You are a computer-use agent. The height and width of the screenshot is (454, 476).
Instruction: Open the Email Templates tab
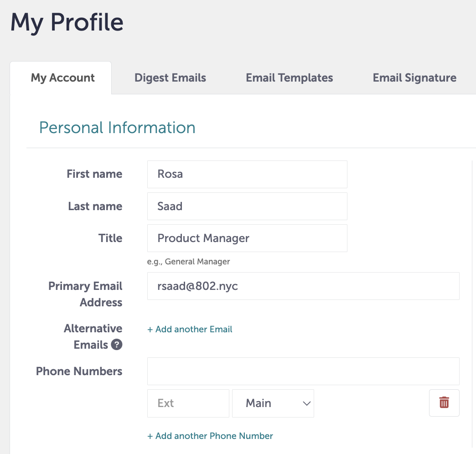[289, 77]
